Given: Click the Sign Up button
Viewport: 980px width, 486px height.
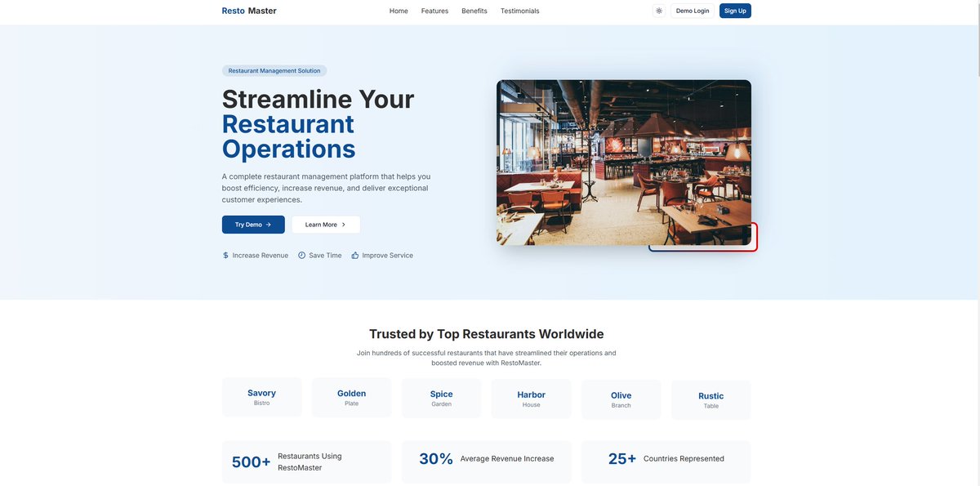Looking at the screenshot, I should point(735,11).
